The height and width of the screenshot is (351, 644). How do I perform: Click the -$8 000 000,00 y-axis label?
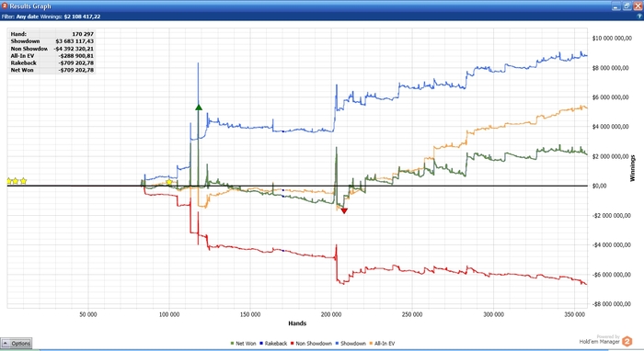pyautogui.click(x=611, y=304)
